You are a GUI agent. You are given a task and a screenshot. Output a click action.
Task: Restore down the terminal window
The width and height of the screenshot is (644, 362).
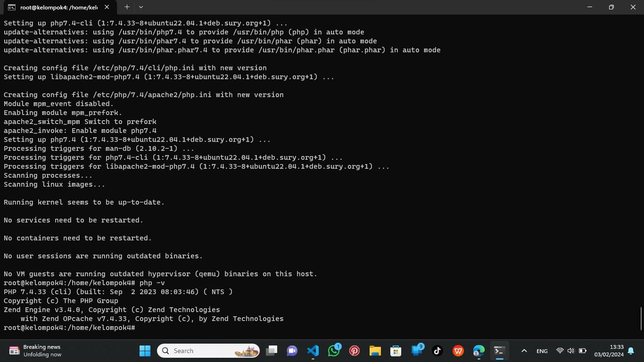click(x=611, y=7)
